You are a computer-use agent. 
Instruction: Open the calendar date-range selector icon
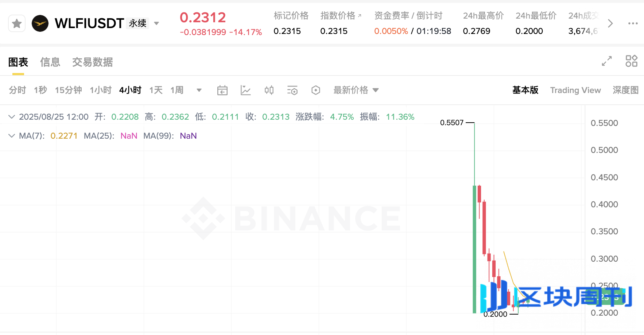(x=222, y=90)
